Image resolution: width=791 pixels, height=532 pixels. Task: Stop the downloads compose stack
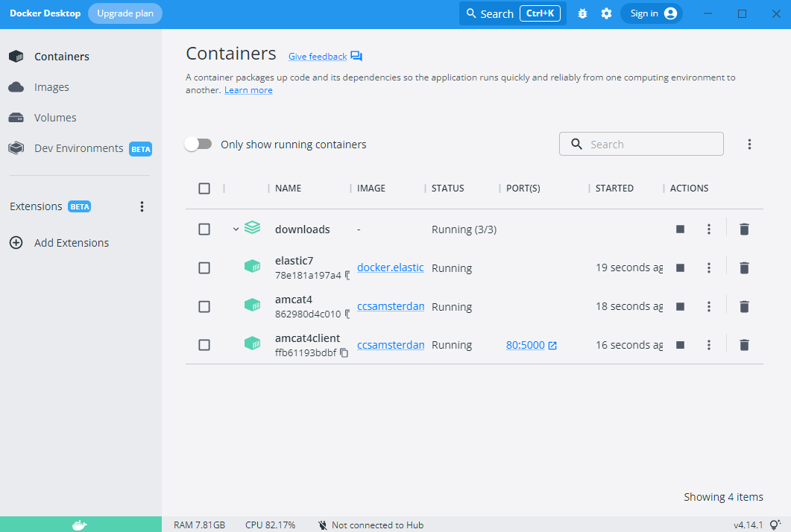coord(680,229)
